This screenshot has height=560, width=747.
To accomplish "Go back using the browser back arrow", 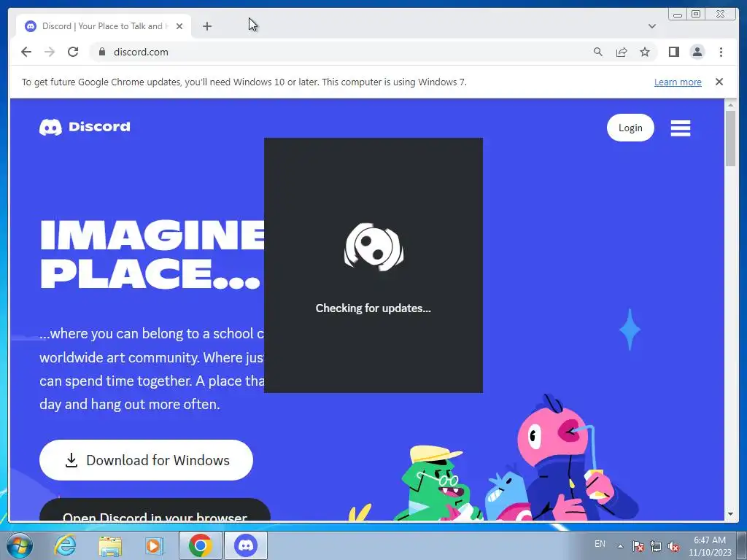I will tap(26, 52).
